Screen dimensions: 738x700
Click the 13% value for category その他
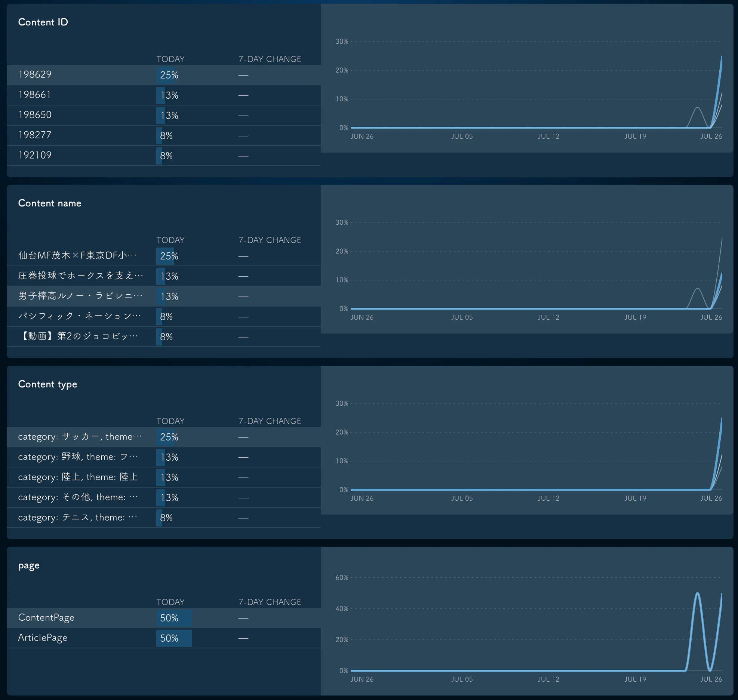pyautogui.click(x=169, y=498)
